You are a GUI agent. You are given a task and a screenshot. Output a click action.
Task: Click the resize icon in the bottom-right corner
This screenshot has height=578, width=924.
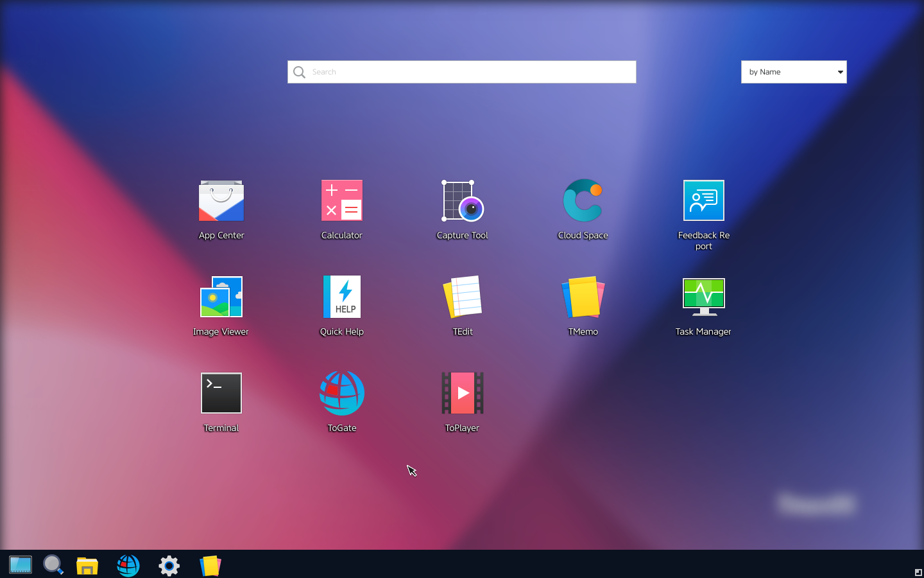click(917, 571)
